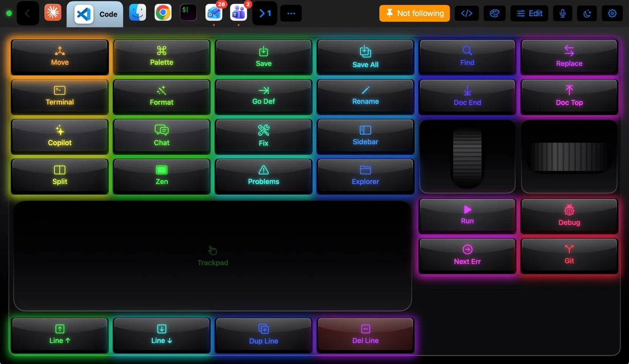
Task: Open the Edit layout button
Action: tap(529, 13)
